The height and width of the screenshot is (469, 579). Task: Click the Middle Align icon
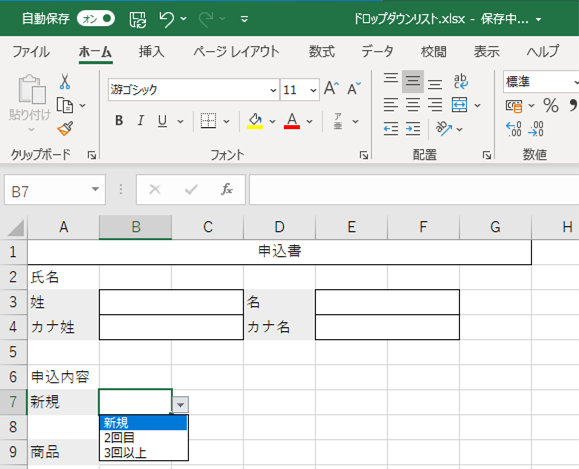tap(413, 81)
